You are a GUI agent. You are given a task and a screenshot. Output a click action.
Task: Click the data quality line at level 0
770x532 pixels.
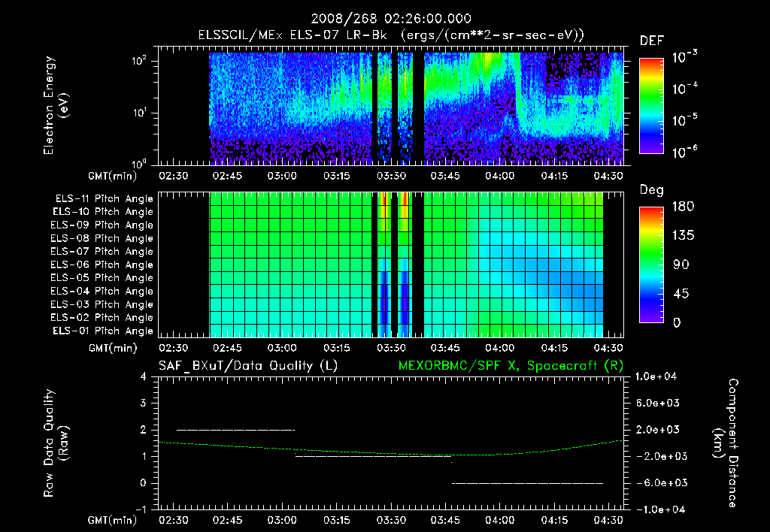pos(527,483)
